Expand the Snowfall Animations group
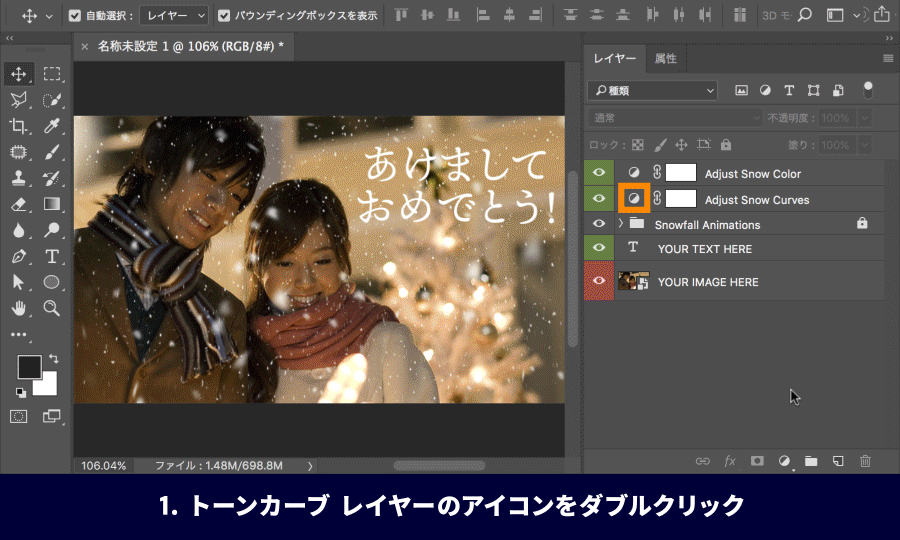This screenshot has height=540, width=900. [x=620, y=224]
